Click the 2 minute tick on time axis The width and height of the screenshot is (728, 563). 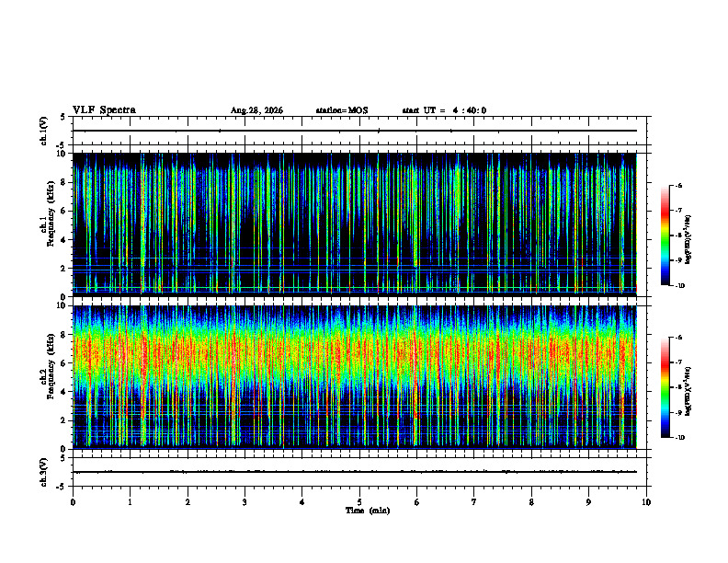(x=188, y=502)
